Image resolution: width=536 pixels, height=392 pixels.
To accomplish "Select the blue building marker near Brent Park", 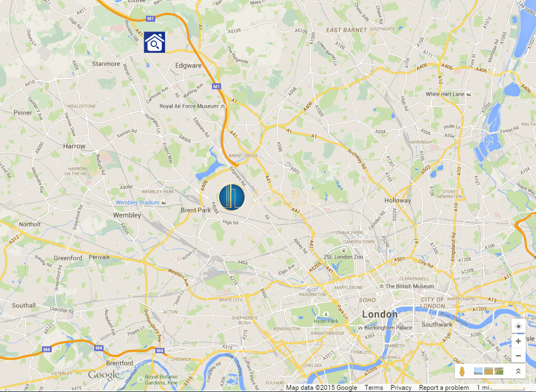I will point(232,197).
